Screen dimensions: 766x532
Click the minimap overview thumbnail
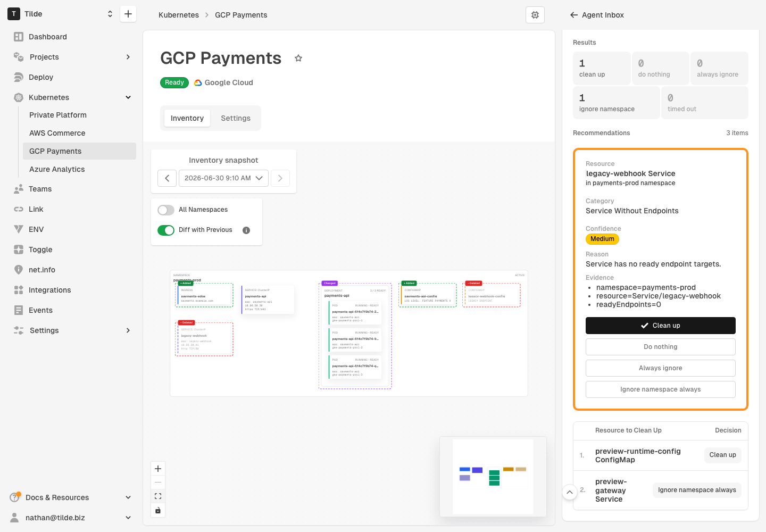[493, 477]
